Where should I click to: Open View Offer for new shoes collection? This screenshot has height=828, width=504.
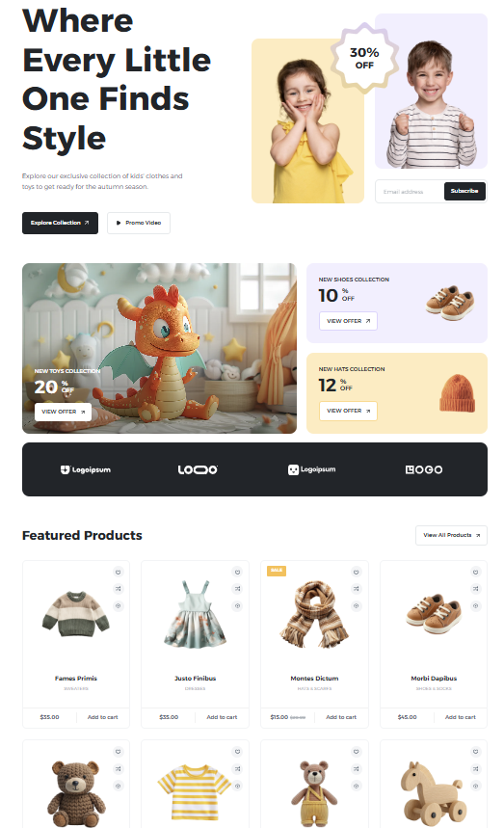pos(348,321)
